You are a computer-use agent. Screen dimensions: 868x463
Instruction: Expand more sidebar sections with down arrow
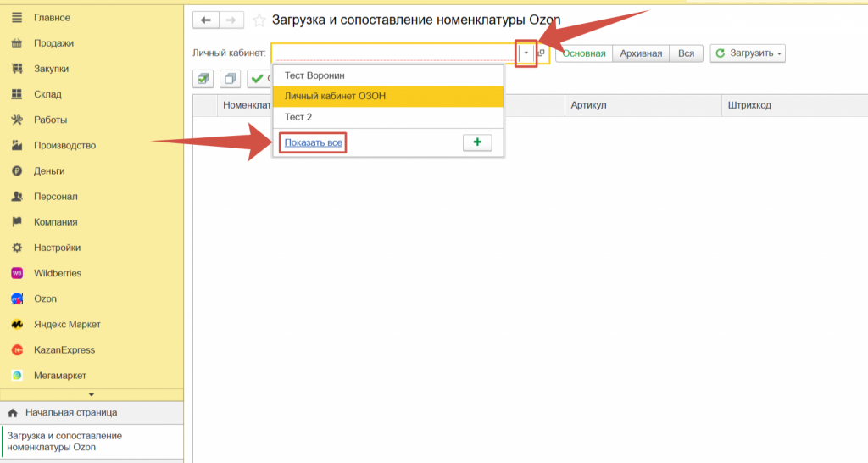(x=92, y=394)
